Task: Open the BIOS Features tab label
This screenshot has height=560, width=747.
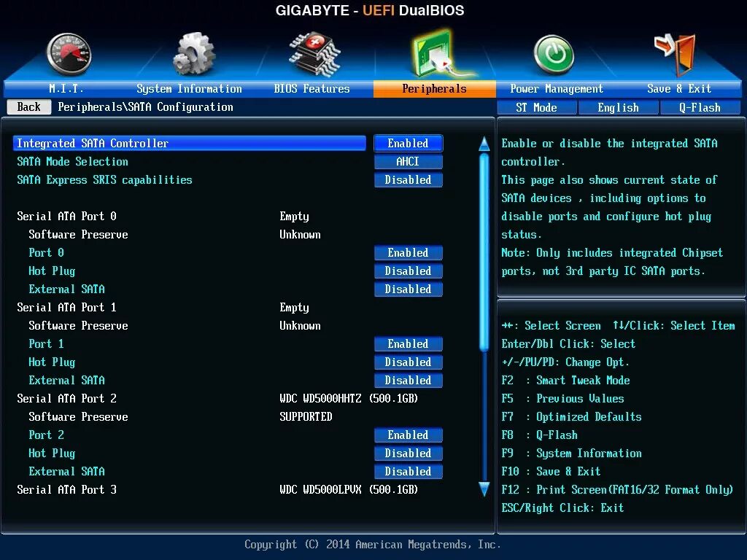Action: click(x=314, y=87)
